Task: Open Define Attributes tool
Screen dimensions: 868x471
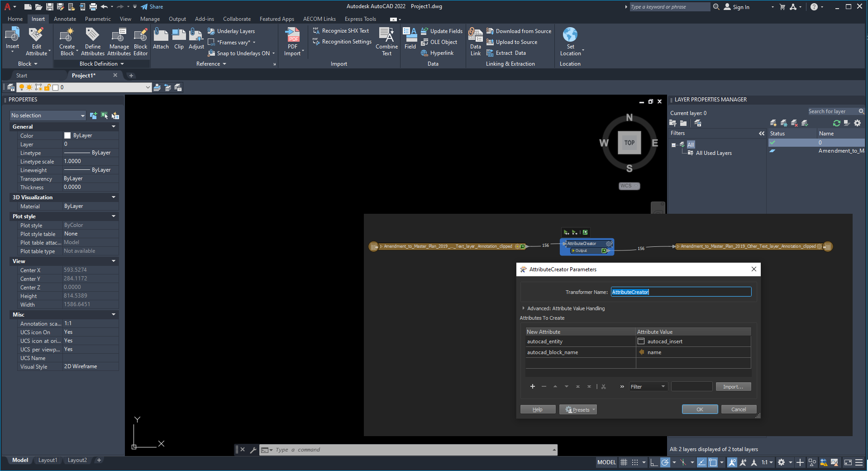Action: [93, 41]
